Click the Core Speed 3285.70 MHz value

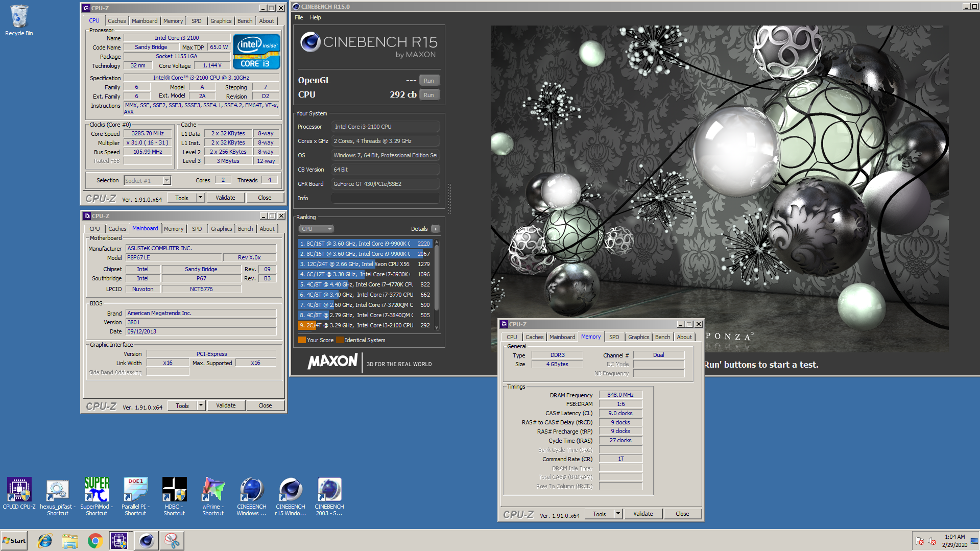point(148,133)
